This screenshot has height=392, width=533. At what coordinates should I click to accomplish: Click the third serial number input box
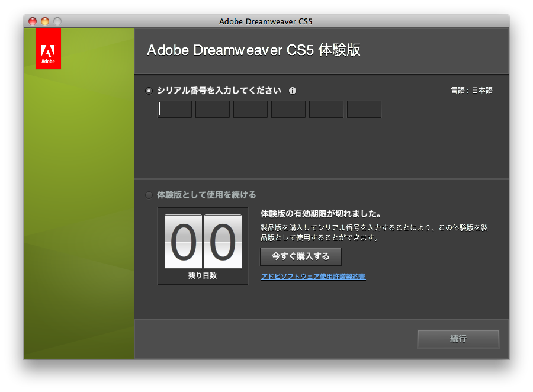click(251, 109)
